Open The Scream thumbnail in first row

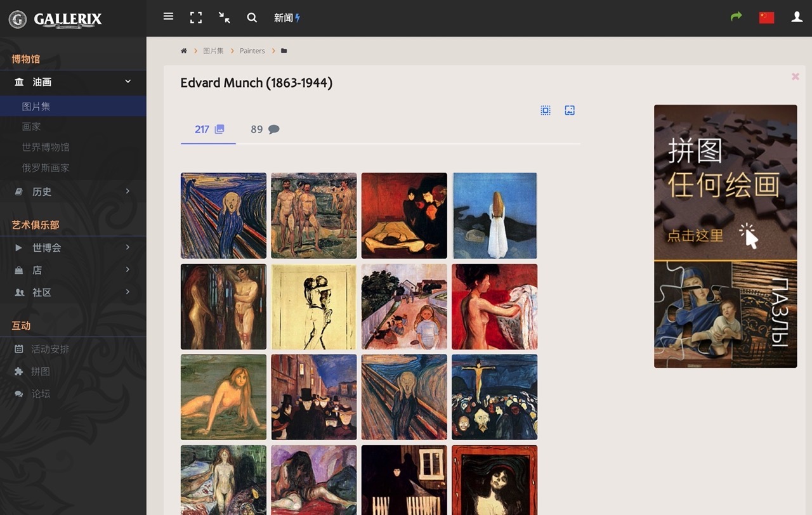(223, 216)
